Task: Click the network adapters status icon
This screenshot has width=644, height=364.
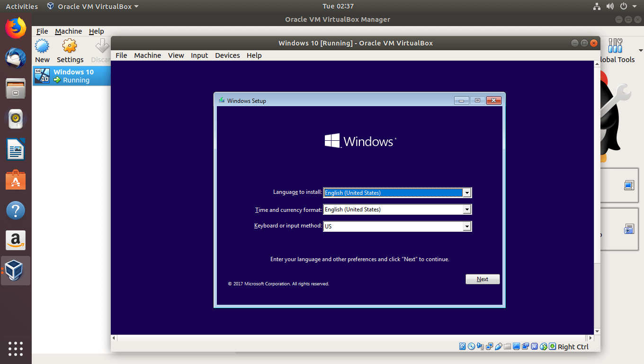Action: [489, 346]
